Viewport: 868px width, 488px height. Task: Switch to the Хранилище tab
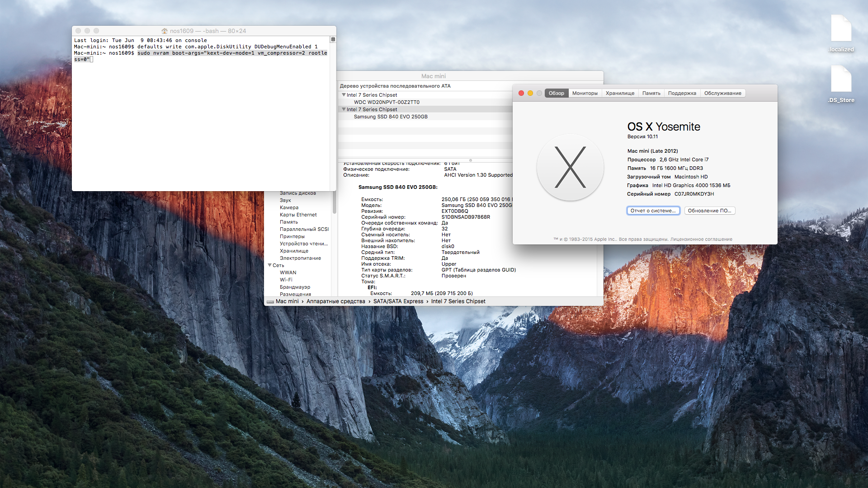coord(620,93)
